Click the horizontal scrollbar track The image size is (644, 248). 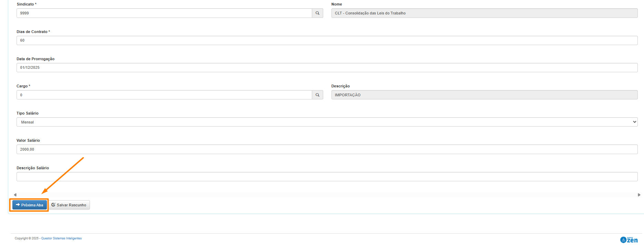point(327,195)
